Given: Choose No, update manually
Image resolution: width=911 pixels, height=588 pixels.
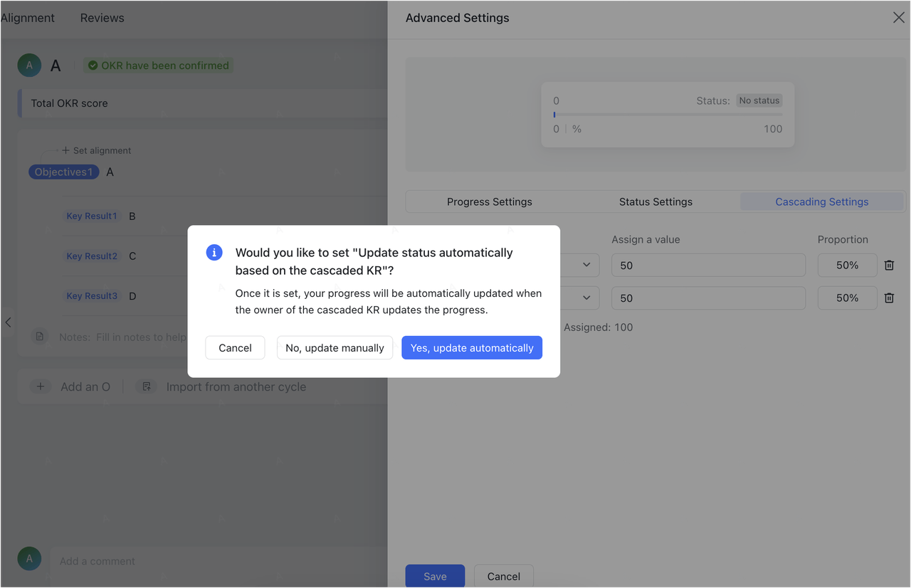Looking at the screenshot, I should [335, 347].
